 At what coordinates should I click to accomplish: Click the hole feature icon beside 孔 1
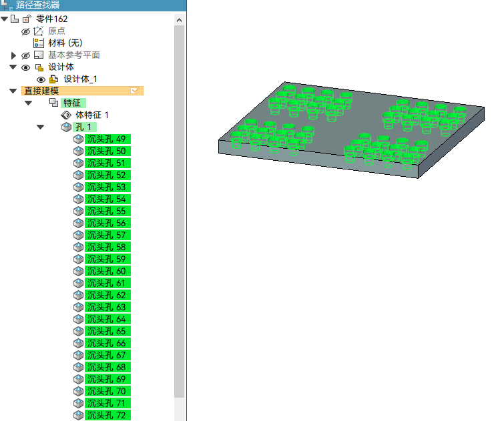[66, 127]
